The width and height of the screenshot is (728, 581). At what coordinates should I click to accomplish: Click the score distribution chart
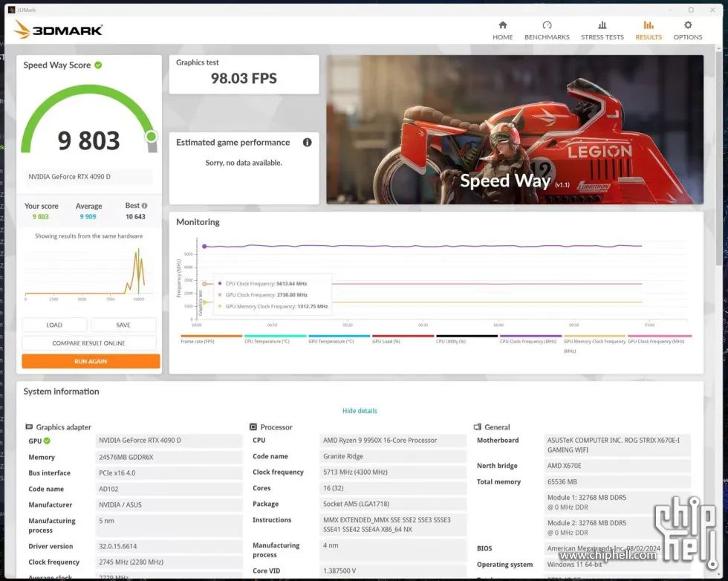tap(88, 274)
